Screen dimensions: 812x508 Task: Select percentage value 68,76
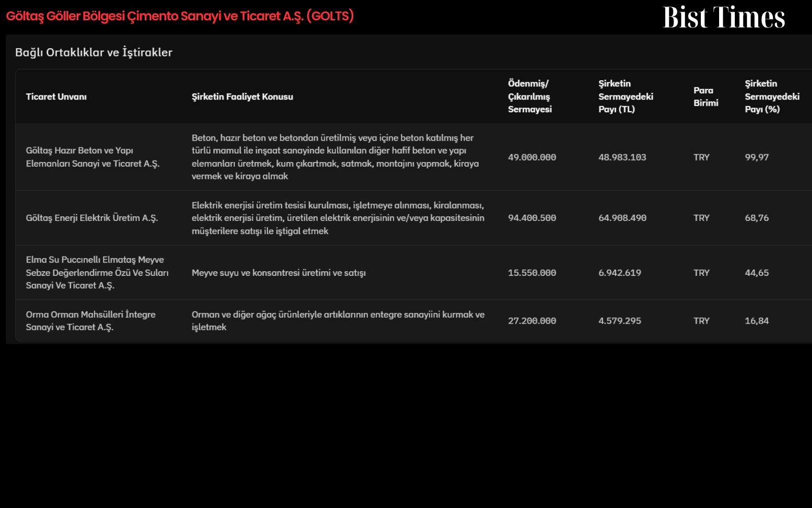[757, 218]
